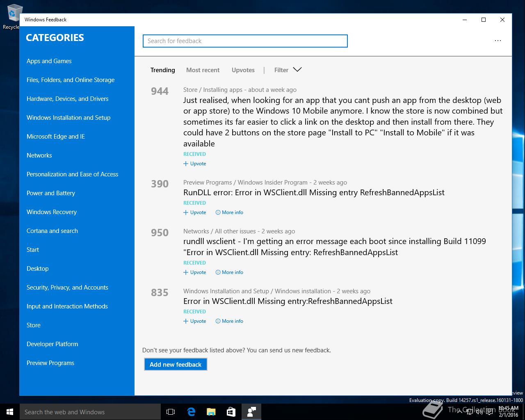Open Hardware, Devices, and Drivers category
The height and width of the screenshot is (420, 525).
tap(68, 99)
